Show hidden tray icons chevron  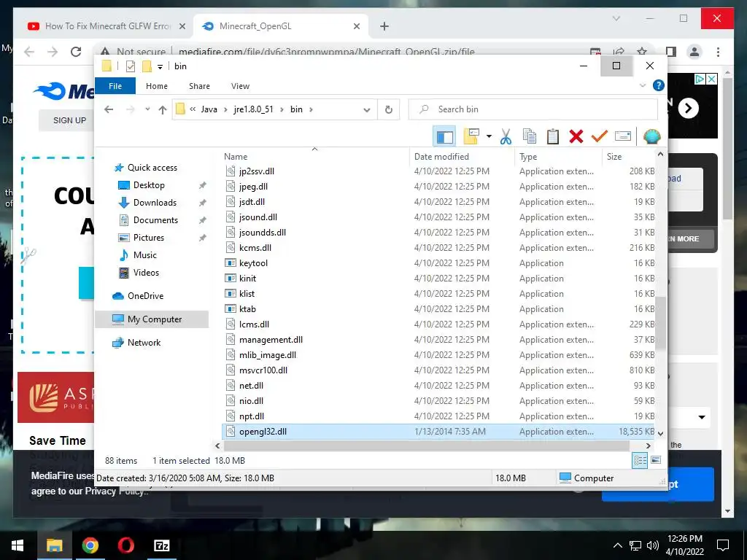tap(617, 545)
